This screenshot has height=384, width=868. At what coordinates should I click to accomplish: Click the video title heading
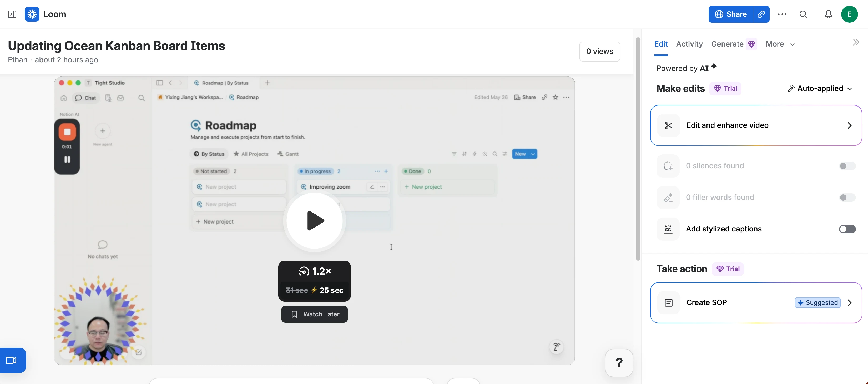point(116,46)
